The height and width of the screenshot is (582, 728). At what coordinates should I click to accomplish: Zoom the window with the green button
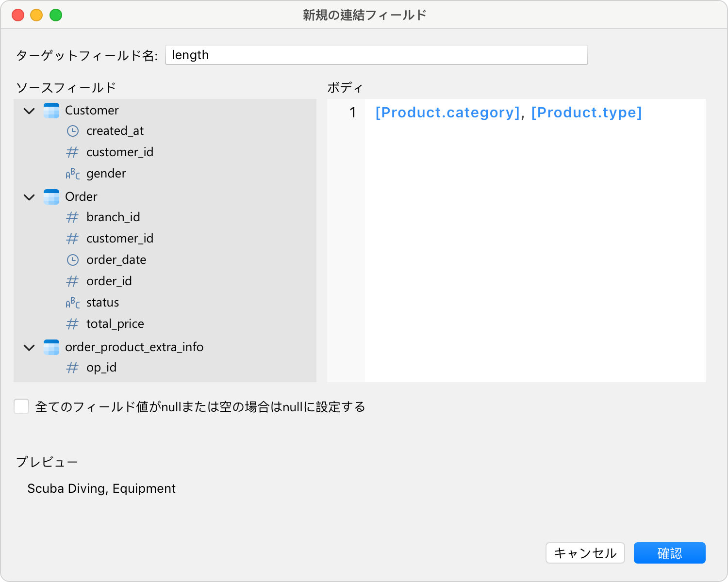point(56,15)
